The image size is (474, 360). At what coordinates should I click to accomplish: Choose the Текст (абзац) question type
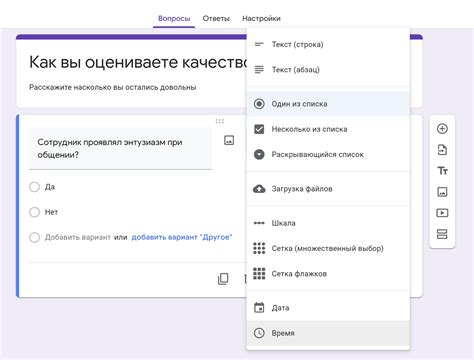coord(328,70)
